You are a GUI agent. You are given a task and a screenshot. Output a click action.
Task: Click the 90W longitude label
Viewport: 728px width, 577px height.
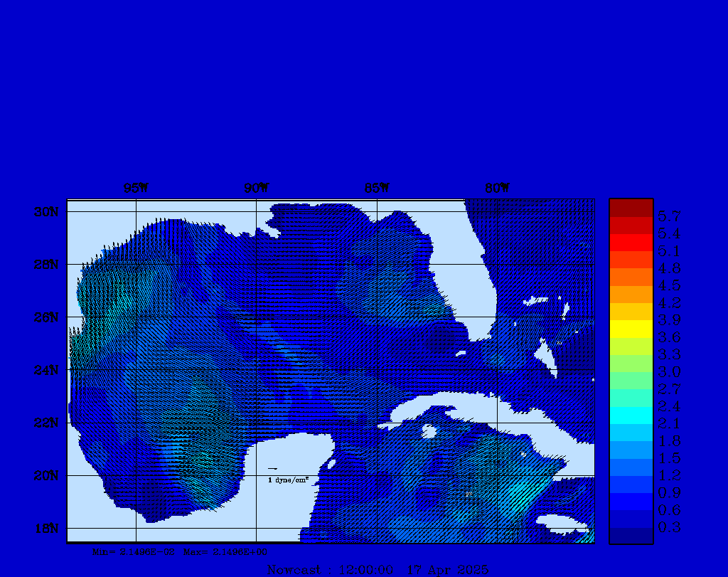pos(257,188)
